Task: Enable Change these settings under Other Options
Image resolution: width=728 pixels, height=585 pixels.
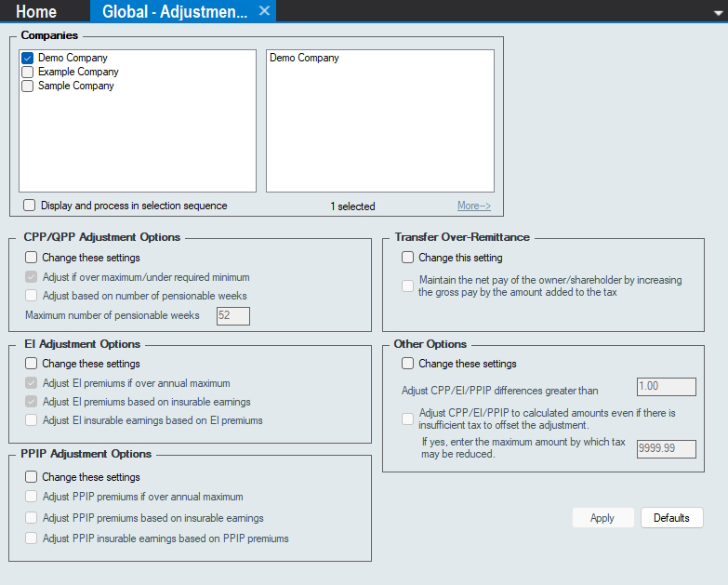Action: 408,364
